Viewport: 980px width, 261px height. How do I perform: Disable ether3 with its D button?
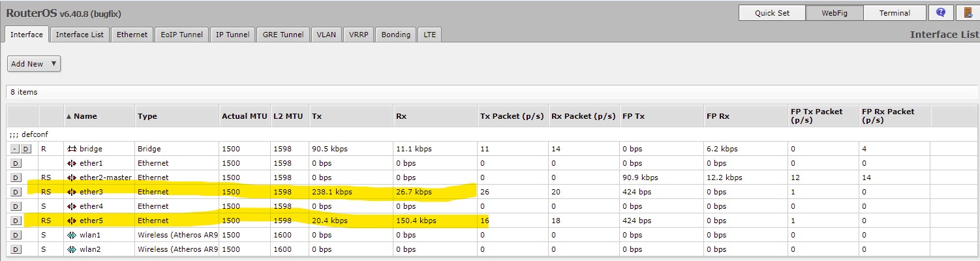coord(16,192)
